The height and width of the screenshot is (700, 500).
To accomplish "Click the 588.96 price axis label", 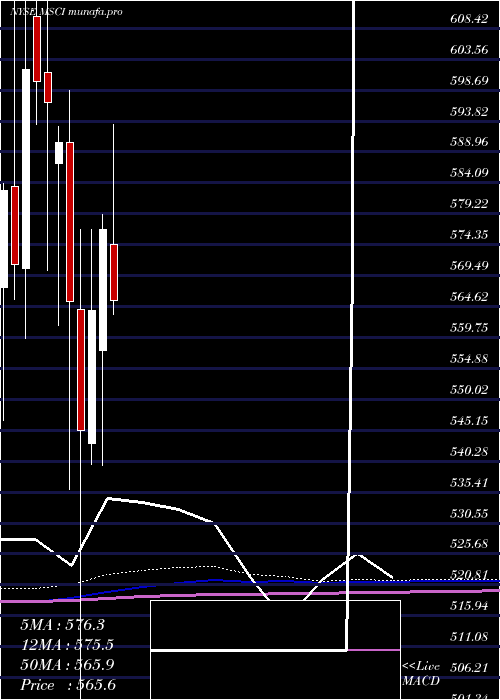I will [469, 142].
